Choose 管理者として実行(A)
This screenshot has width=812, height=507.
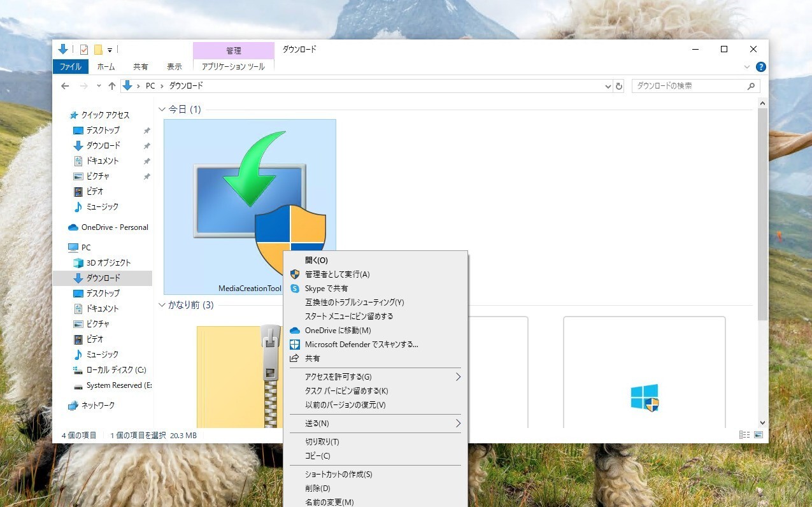click(375, 275)
